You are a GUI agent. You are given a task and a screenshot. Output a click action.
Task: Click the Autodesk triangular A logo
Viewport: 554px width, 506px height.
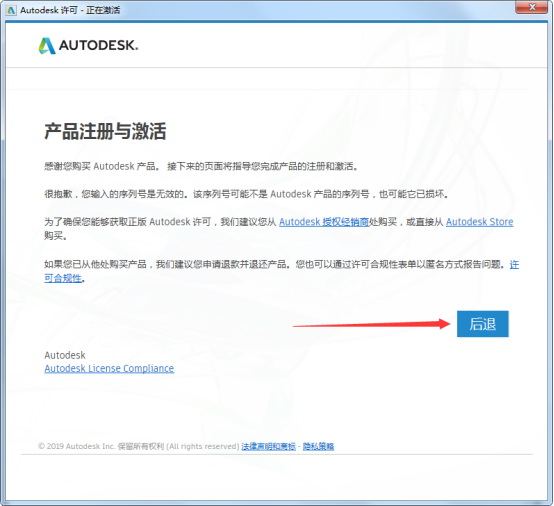pos(47,46)
